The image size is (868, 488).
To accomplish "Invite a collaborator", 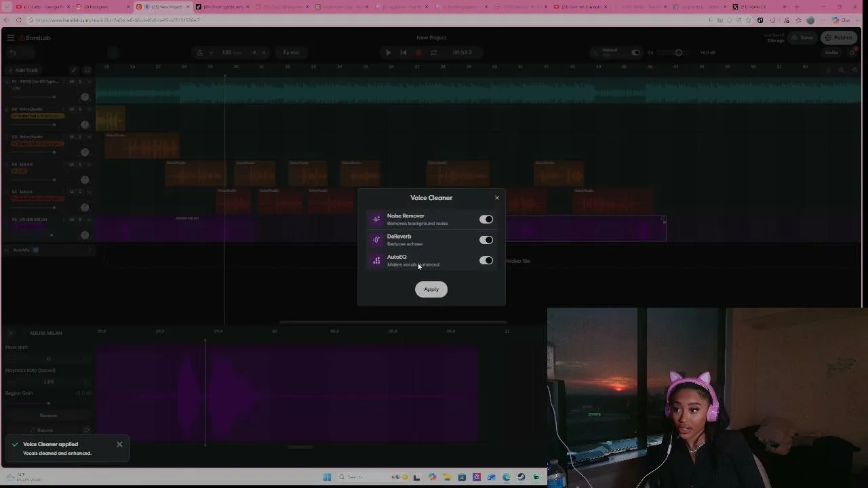I will [831, 53].
